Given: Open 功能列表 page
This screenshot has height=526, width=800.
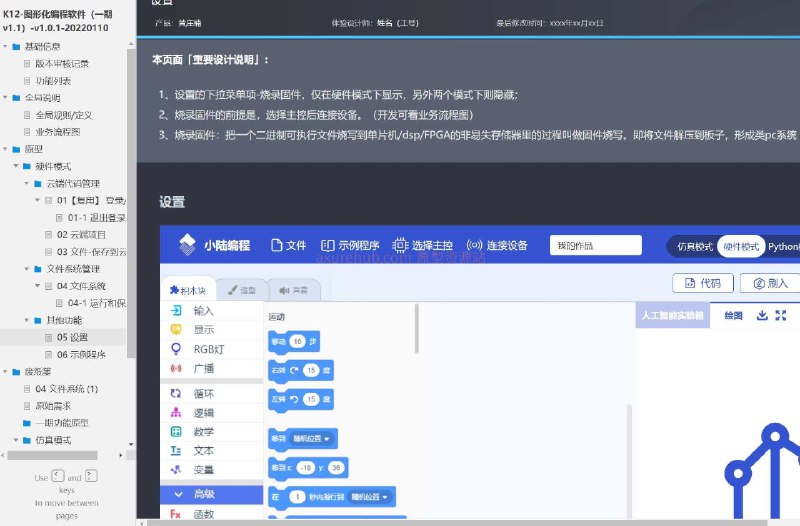Looking at the screenshot, I should coord(53,81).
